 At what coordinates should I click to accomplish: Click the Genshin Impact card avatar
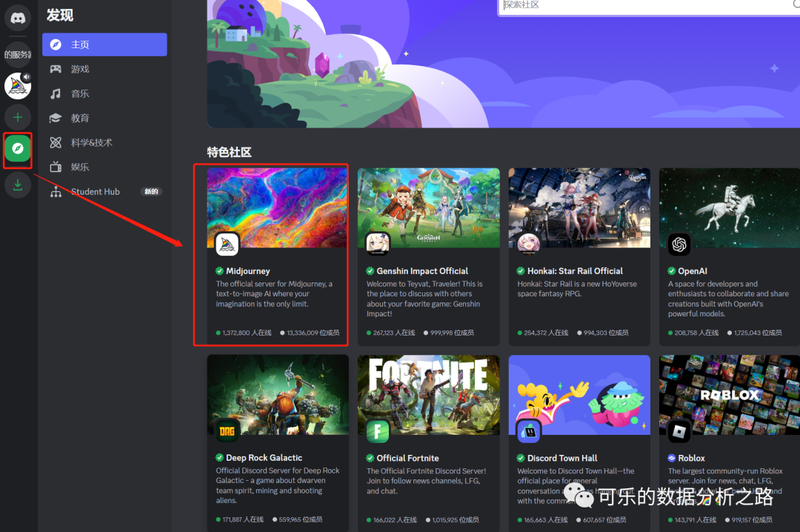pos(378,245)
